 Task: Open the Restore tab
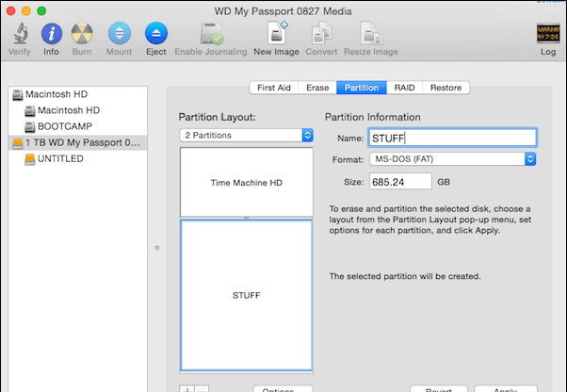pyautogui.click(x=445, y=88)
